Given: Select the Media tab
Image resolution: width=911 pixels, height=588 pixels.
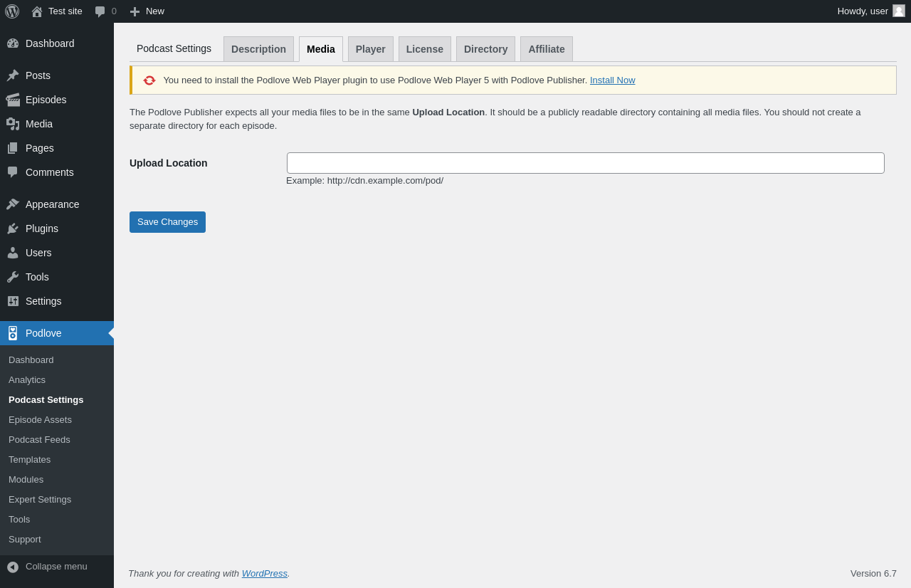Looking at the screenshot, I should point(321,49).
